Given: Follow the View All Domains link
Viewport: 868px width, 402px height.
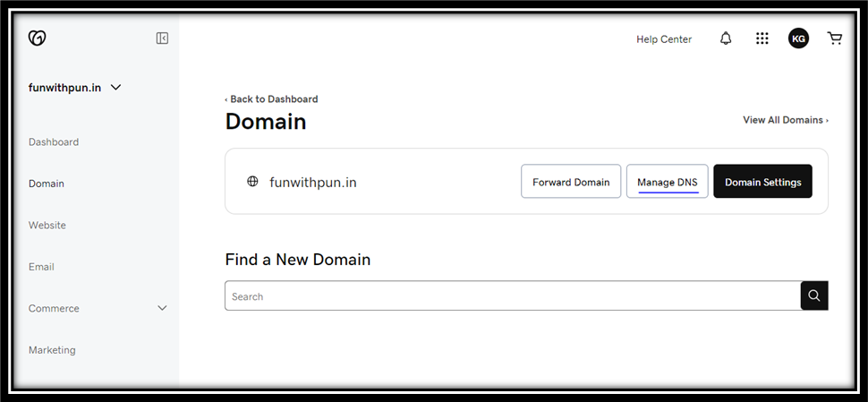Looking at the screenshot, I should coord(785,120).
